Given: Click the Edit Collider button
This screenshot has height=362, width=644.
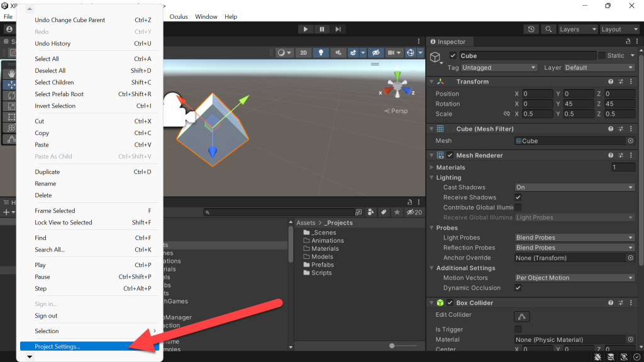Looking at the screenshot, I should coord(521,317).
